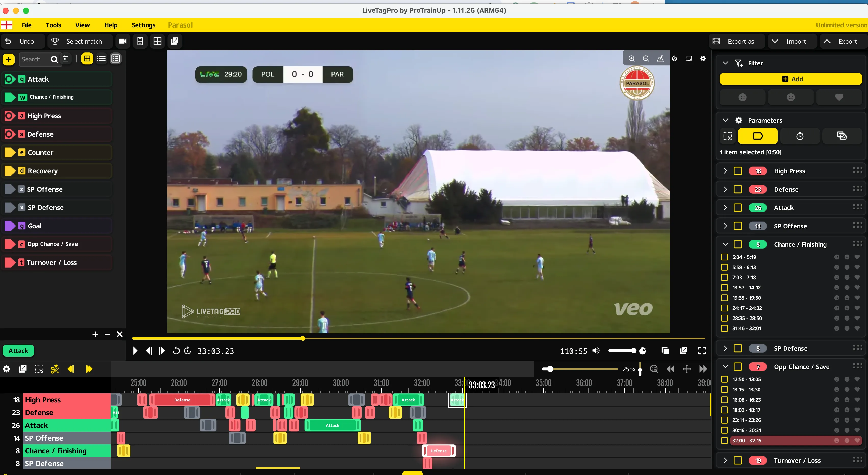
Task: Click the camera recording icon in toolbar
Action: pos(123,41)
